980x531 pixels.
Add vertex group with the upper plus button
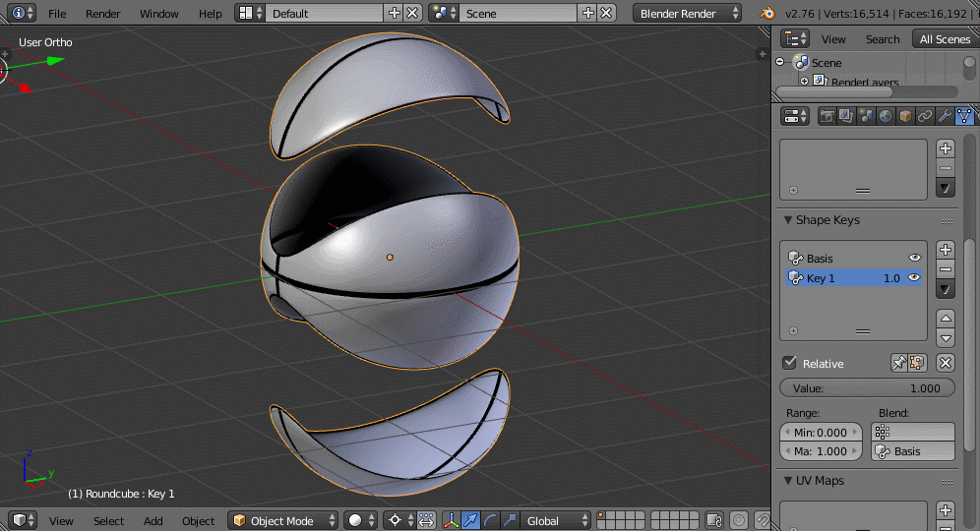click(x=946, y=148)
